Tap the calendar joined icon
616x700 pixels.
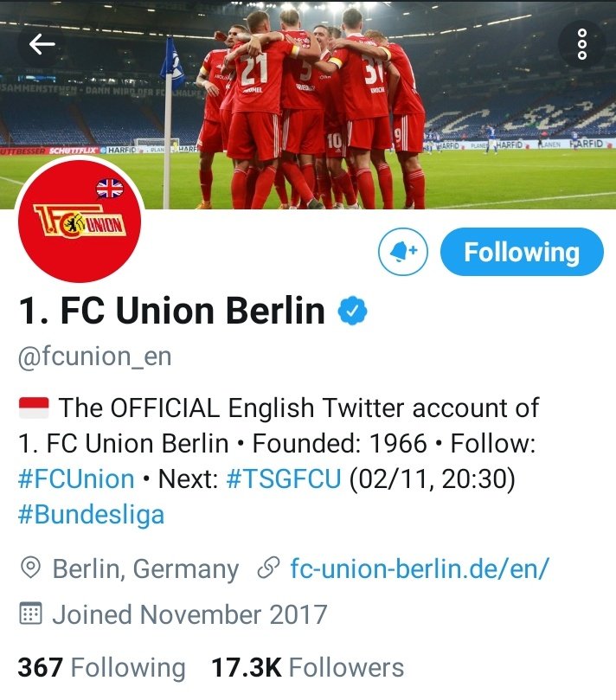point(31,613)
